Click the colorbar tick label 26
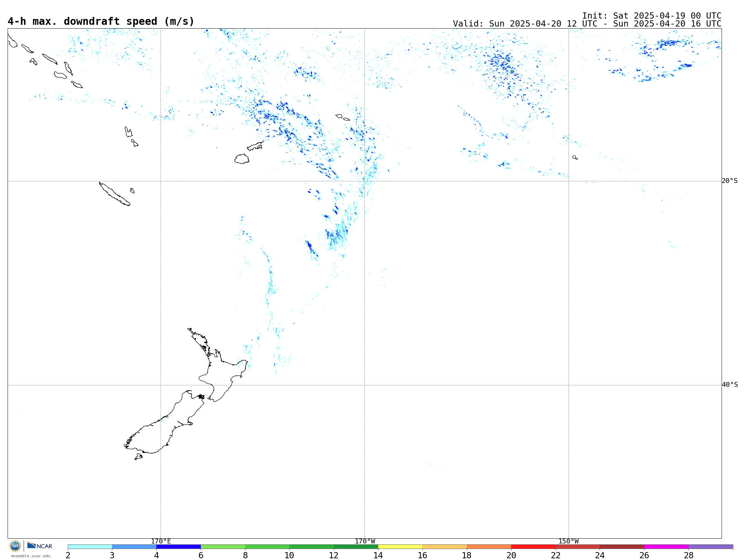 [644, 555]
